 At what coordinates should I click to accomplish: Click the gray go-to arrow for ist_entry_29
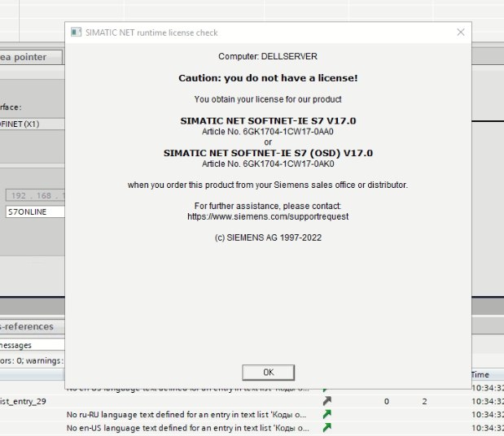click(x=327, y=401)
